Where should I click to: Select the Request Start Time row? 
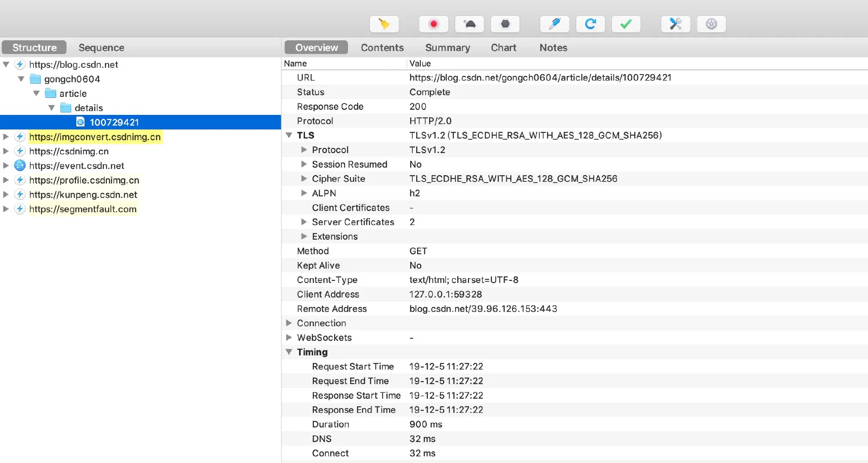[x=575, y=366]
